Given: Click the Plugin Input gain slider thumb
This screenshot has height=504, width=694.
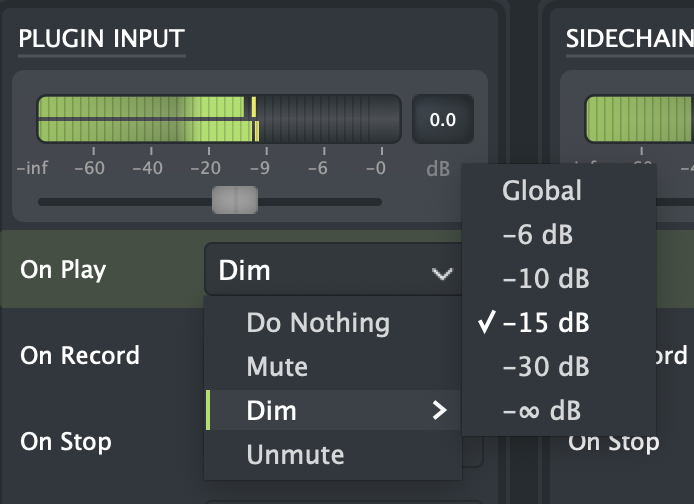Looking at the screenshot, I should tap(235, 201).
